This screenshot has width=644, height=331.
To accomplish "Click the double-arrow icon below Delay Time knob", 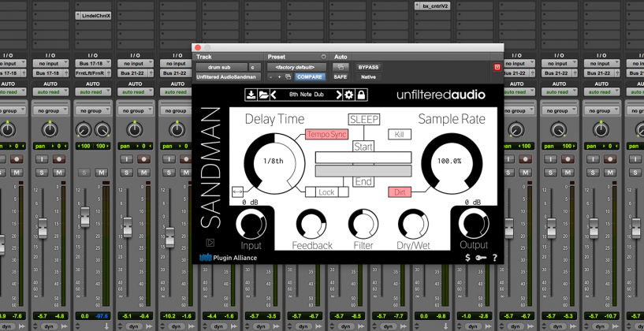I will (x=237, y=192).
